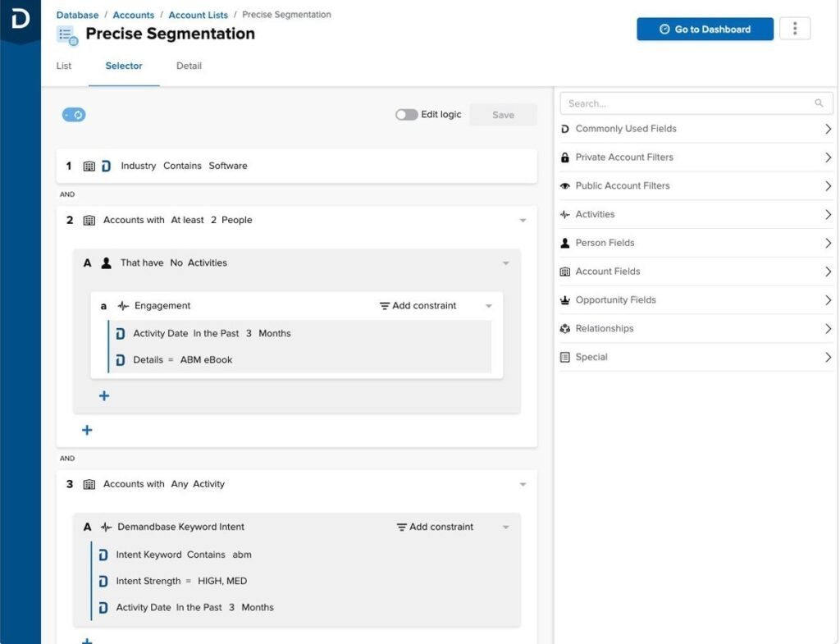Click Demandbase D icon in Industry row
The width and height of the screenshot is (840, 644).
pyautogui.click(x=106, y=166)
